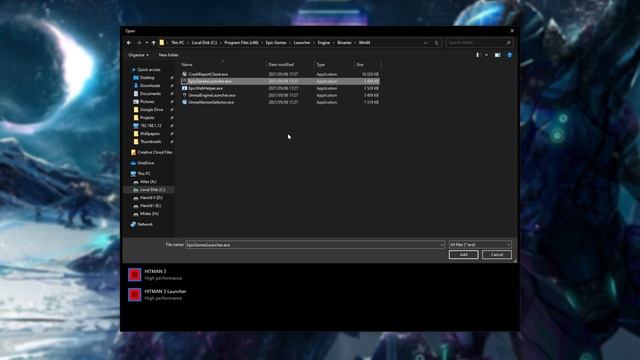
Task: Open Downloads in the sidebar
Action: tap(150, 86)
